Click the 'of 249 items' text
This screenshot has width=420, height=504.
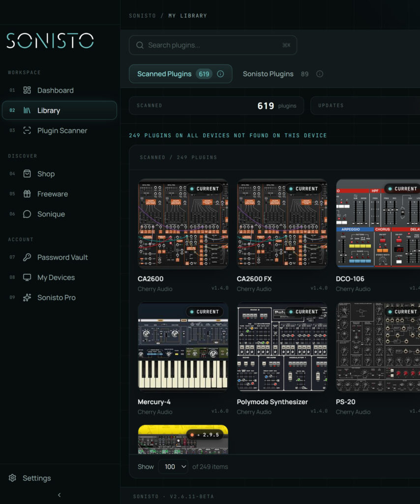(210, 467)
